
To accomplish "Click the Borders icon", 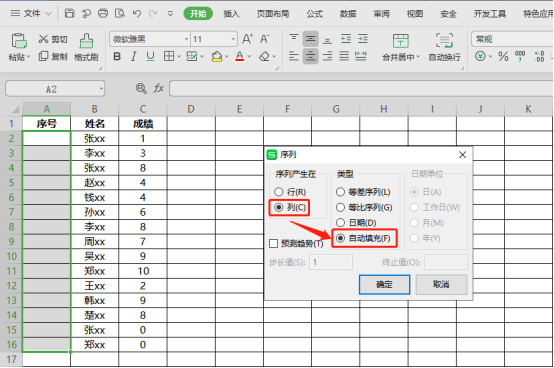I will tap(169, 56).
